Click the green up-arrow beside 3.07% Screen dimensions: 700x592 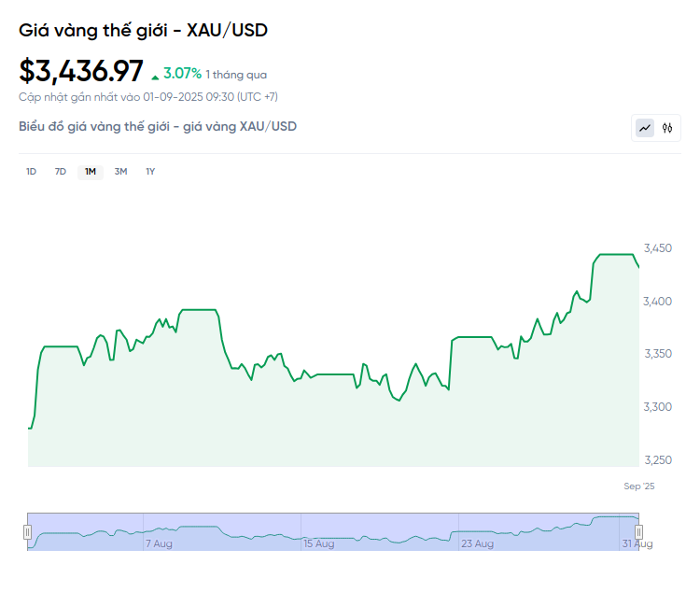tap(155, 75)
